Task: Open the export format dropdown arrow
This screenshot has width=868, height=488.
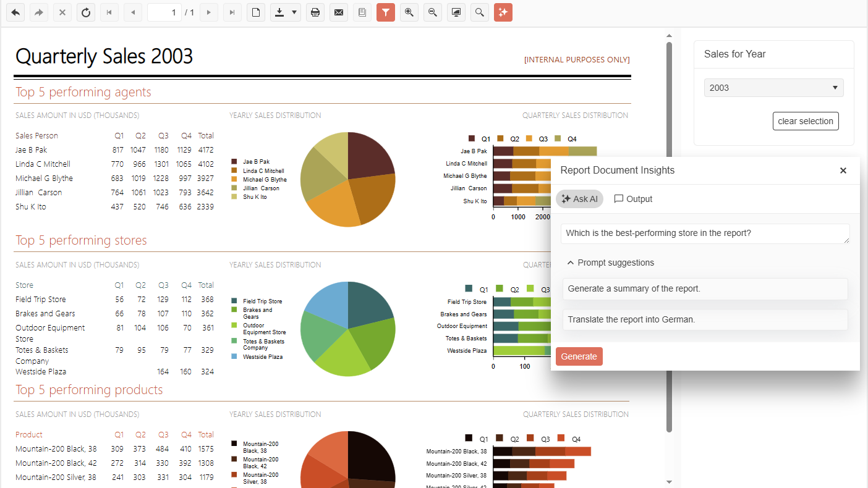Action: point(292,12)
